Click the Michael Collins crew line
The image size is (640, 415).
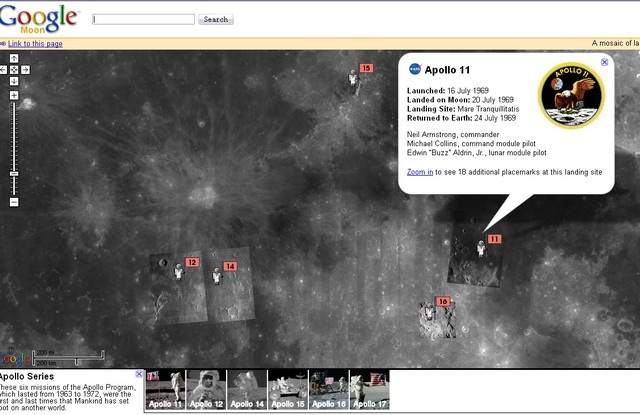pos(471,144)
